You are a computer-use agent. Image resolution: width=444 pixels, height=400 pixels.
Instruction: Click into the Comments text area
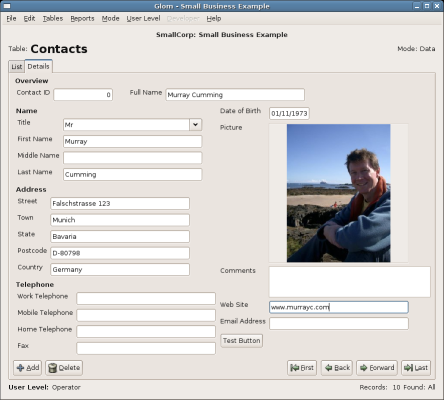coord(350,282)
